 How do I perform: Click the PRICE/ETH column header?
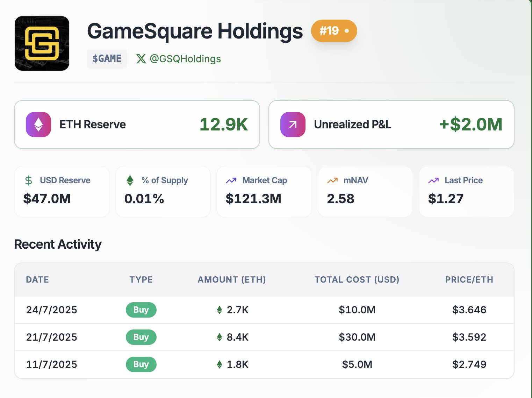tap(469, 280)
